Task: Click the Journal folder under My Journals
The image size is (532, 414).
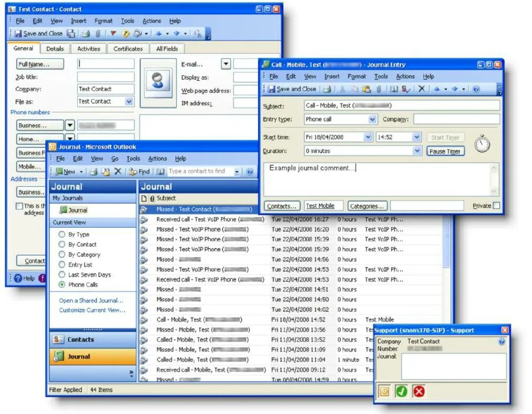Action: pyautogui.click(x=73, y=210)
